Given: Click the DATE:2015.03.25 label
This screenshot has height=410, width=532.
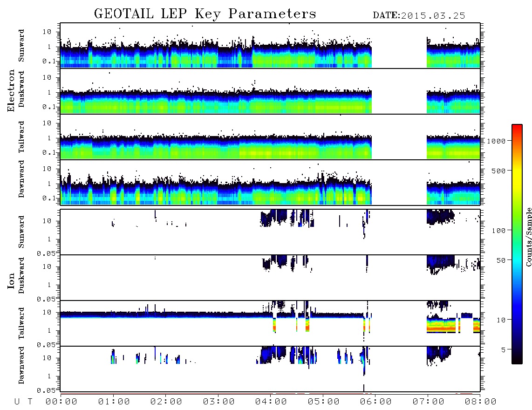Looking at the screenshot, I should pyautogui.click(x=419, y=16).
